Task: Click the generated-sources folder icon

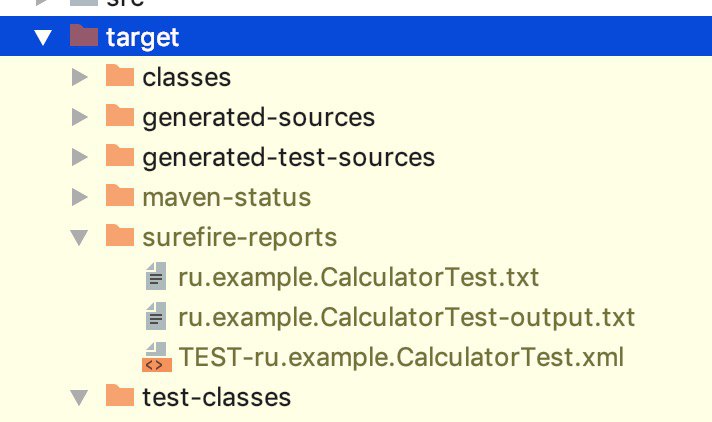Action: [120, 115]
